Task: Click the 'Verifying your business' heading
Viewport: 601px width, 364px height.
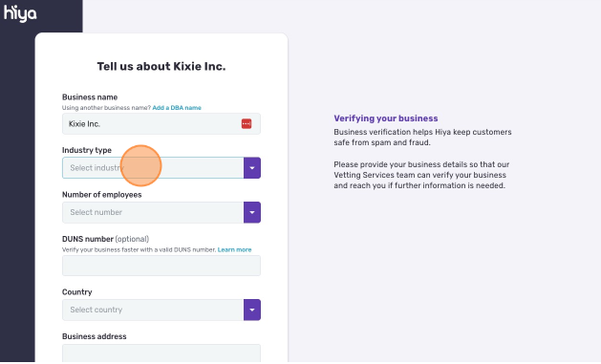Action: click(x=386, y=118)
